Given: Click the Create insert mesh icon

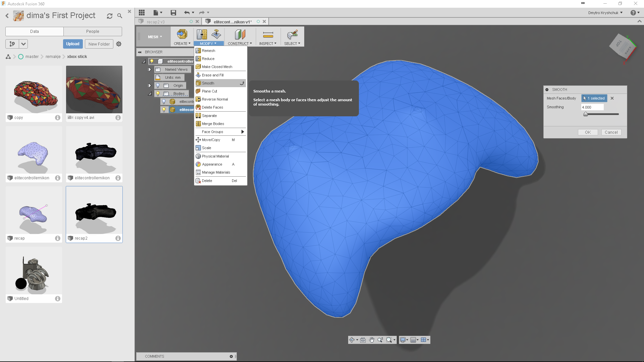Looking at the screenshot, I should click(x=182, y=34).
